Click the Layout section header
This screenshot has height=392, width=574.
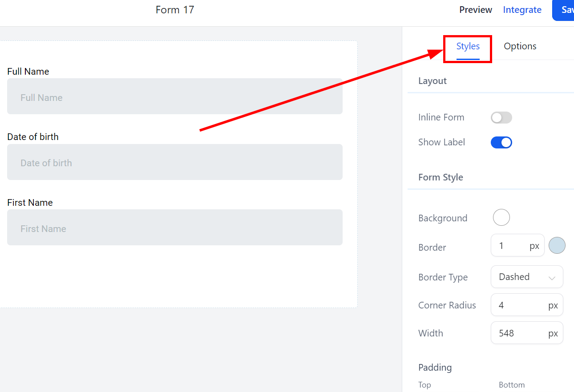[432, 81]
